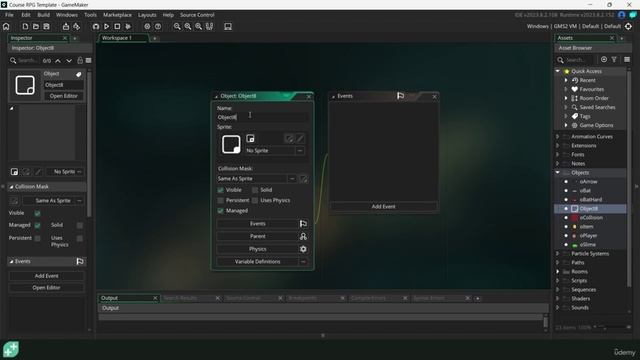Toggle the Visible checkbox in the Inspector

[x=38, y=213]
